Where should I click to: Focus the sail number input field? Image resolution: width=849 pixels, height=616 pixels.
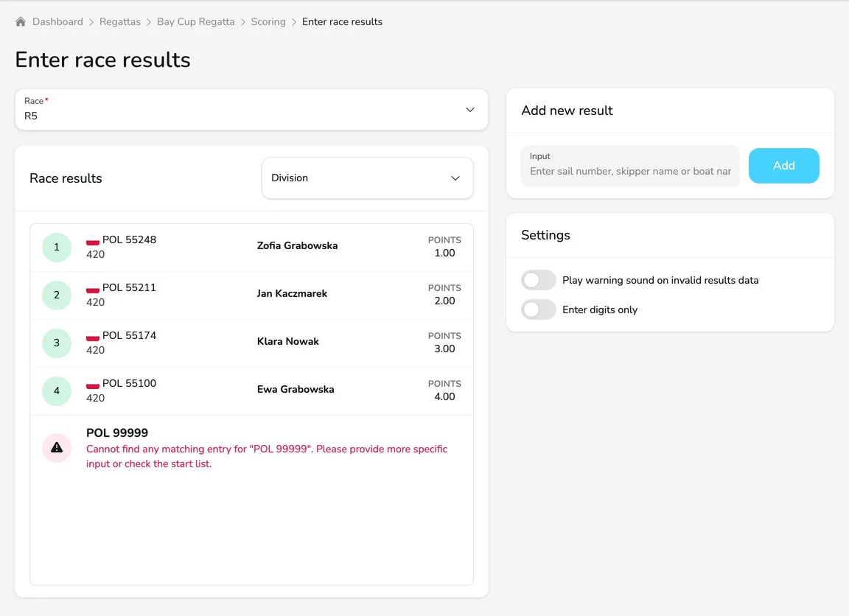630,166
